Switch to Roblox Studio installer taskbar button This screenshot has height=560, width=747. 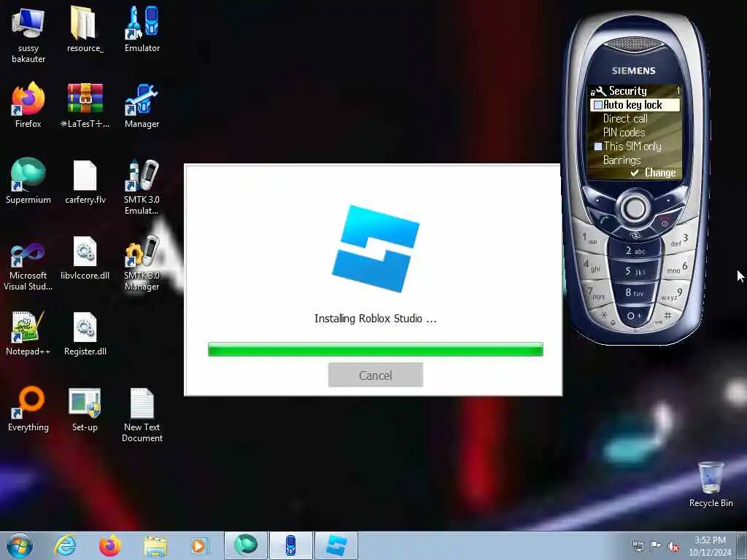tap(336, 545)
